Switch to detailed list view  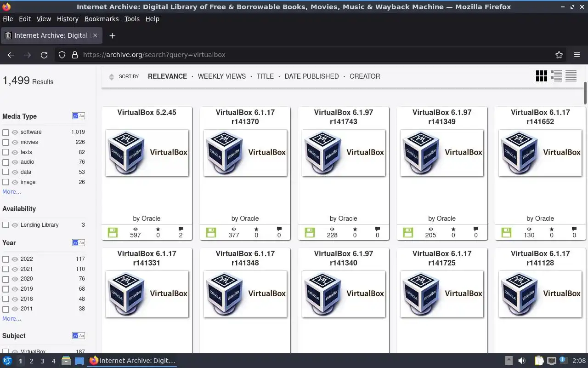[556, 76]
